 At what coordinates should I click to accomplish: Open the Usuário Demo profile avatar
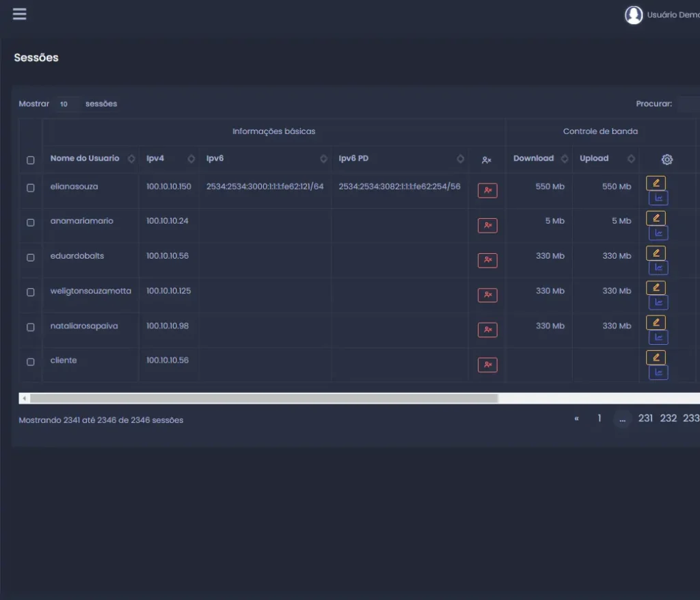tap(634, 15)
